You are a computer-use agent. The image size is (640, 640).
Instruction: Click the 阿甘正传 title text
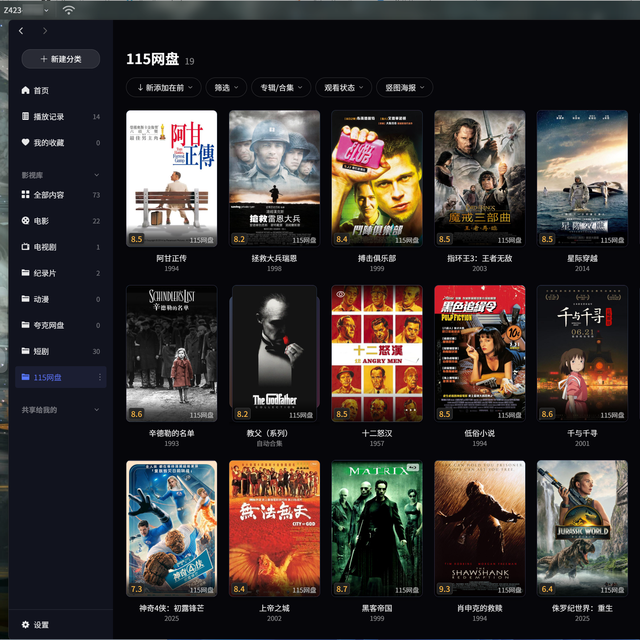(x=171, y=258)
